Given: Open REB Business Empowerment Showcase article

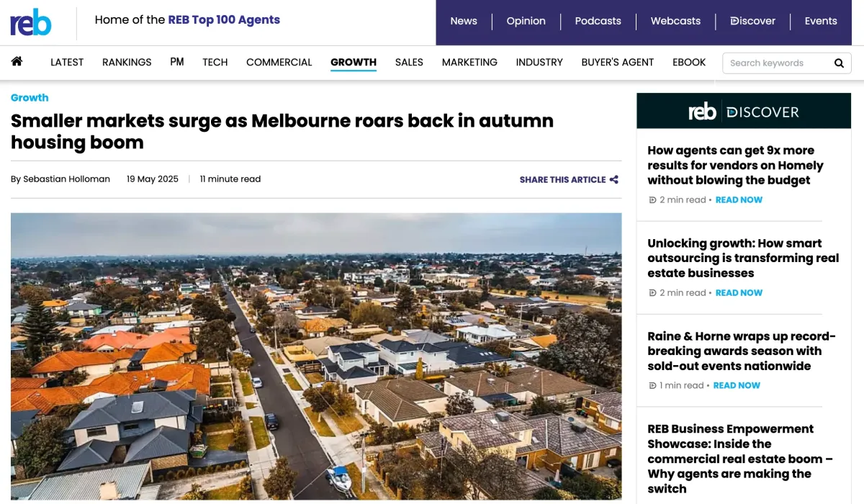Looking at the screenshot, I should pyautogui.click(x=740, y=459).
